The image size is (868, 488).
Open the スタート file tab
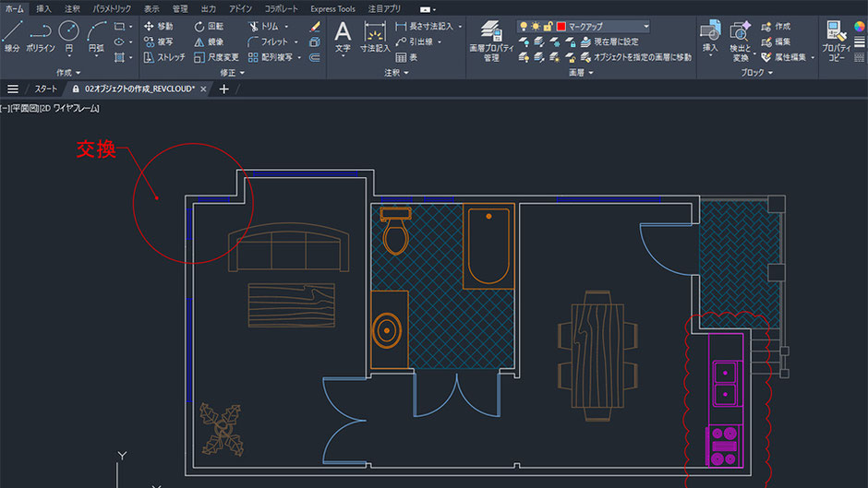pyautogui.click(x=46, y=89)
